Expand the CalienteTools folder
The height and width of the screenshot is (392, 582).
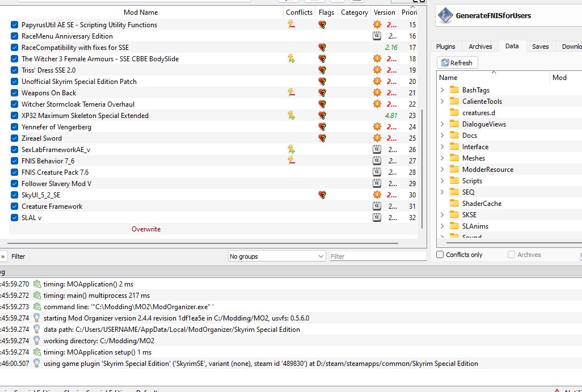point(442,102)
